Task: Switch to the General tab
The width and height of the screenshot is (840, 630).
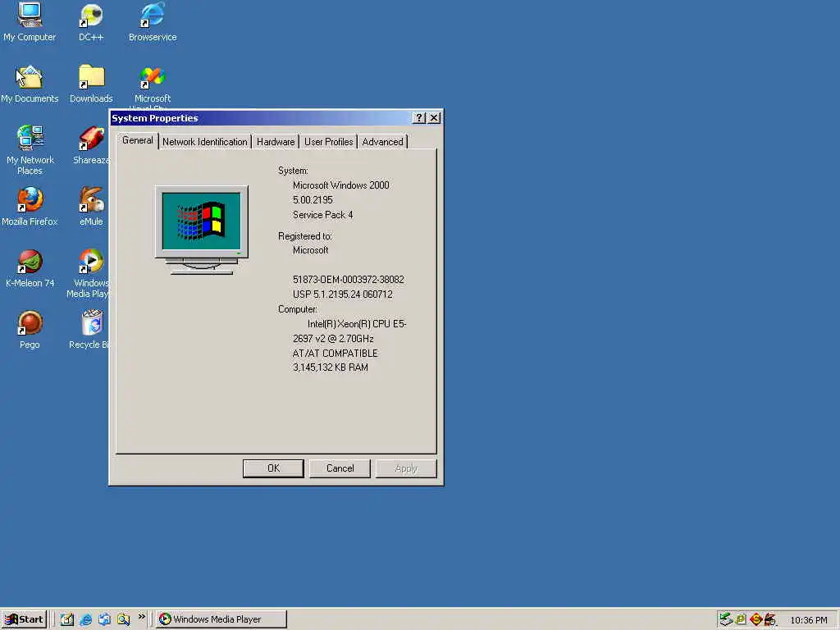Action: point(137,140)
